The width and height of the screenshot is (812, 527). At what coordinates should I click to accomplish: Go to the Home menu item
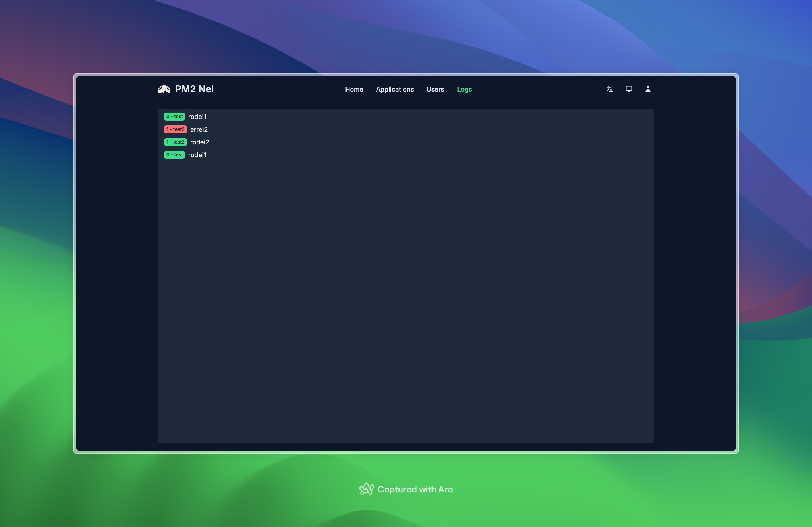354,89
